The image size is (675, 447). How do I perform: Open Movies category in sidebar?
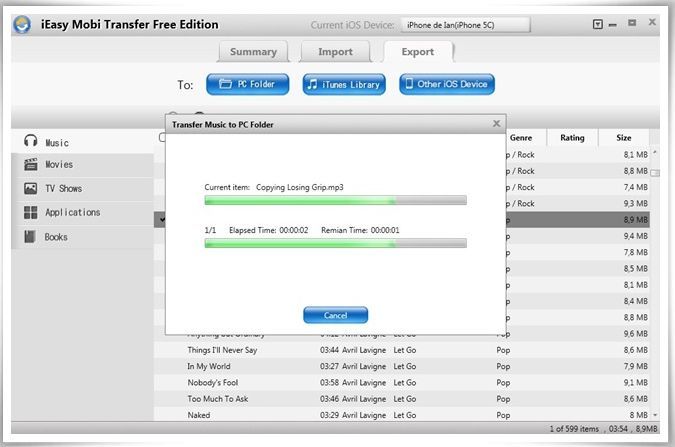pos(83,165)
